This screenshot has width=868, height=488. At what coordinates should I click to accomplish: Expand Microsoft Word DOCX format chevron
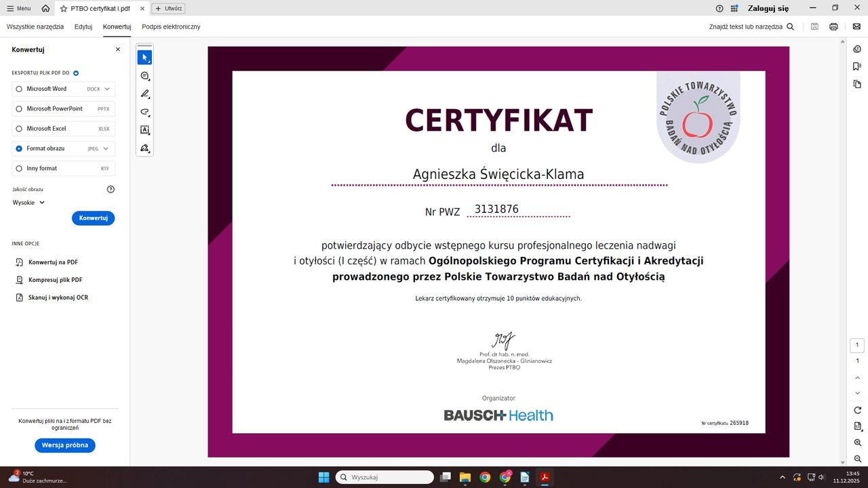coord(106,89)
